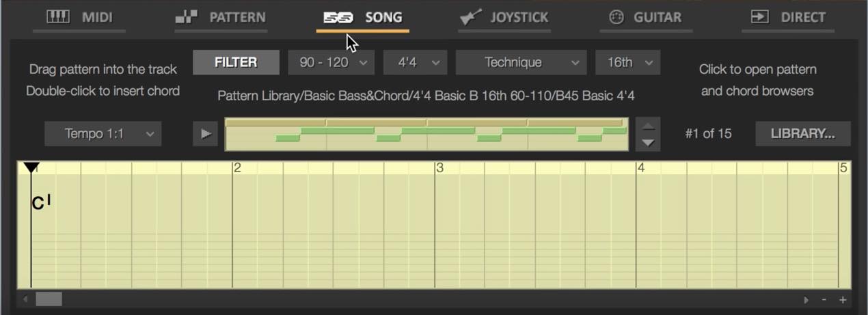Click bar 4 marker in the timeline
868x315 pixels.
click(x=640, y=167)
